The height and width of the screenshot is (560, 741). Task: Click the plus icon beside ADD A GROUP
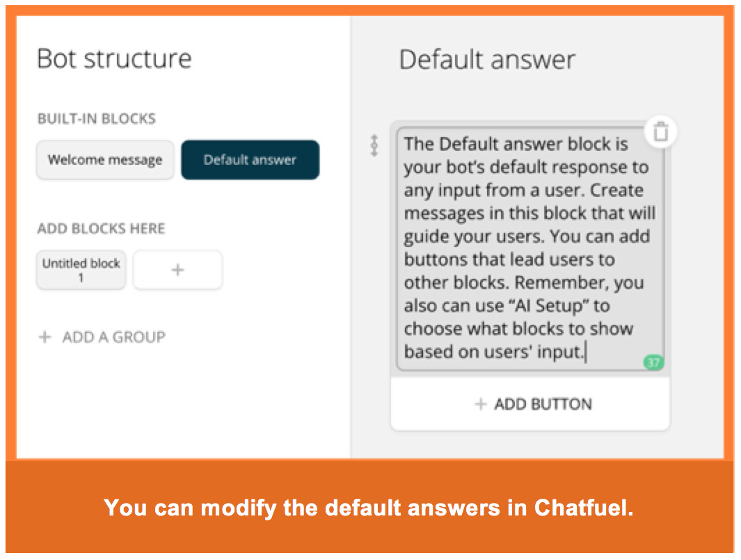coord(45,337)
